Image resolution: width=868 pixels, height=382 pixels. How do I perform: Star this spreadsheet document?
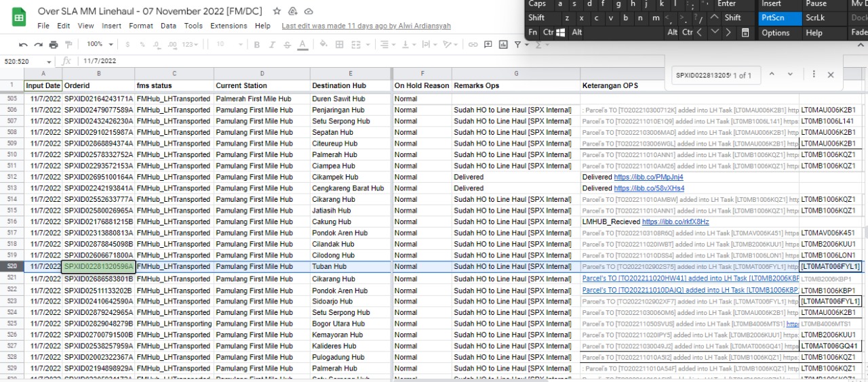(x=277, y=12)
